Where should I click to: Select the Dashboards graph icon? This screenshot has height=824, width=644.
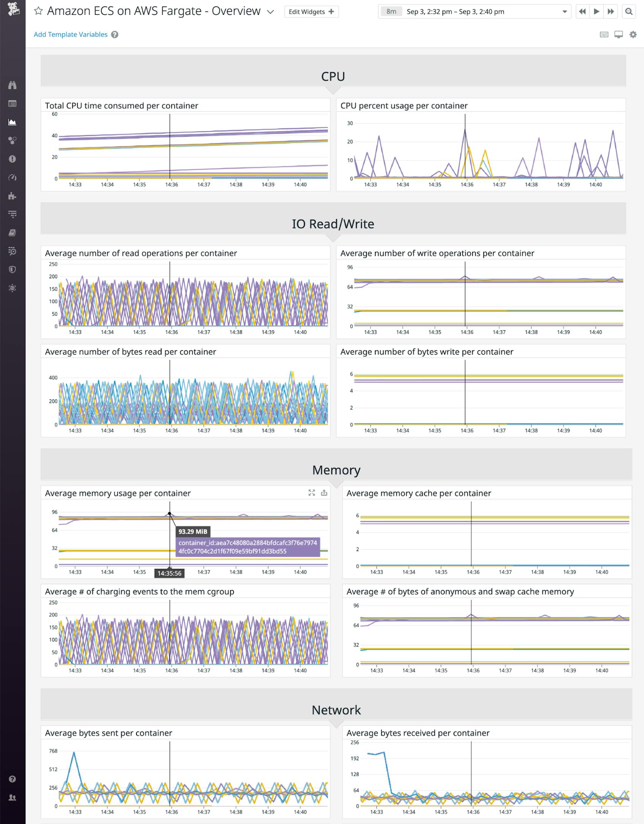tap(13, 122)
